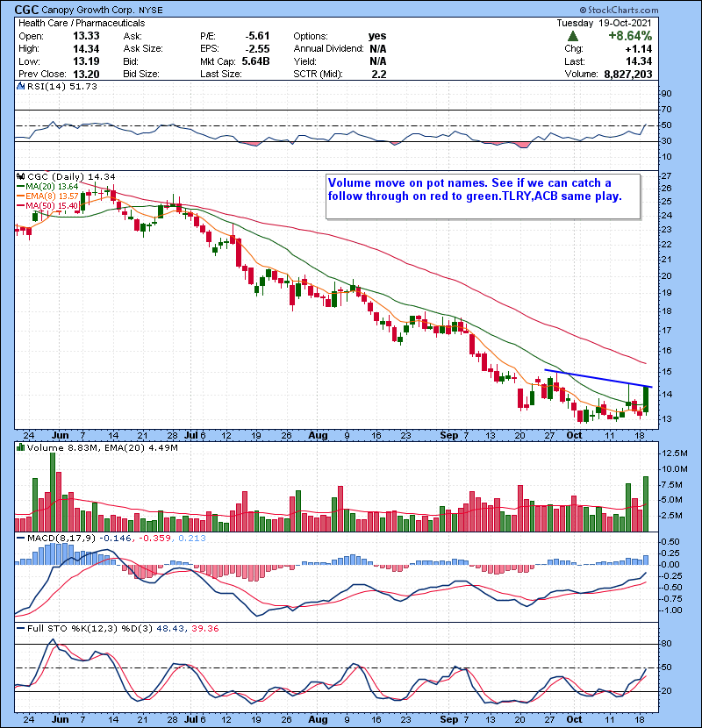The image size is (702, 728).
Task: Click the MACD(8,17,9) label
Action: pos(61,539)
